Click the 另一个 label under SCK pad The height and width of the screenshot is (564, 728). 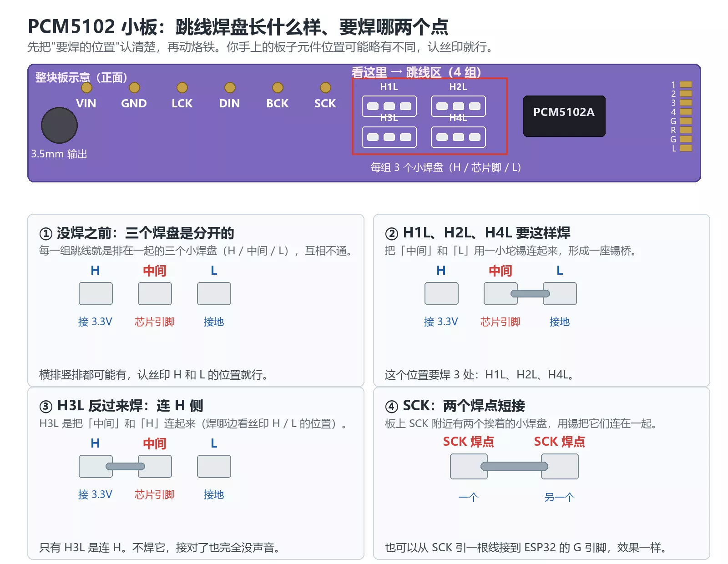pos(560,497)
